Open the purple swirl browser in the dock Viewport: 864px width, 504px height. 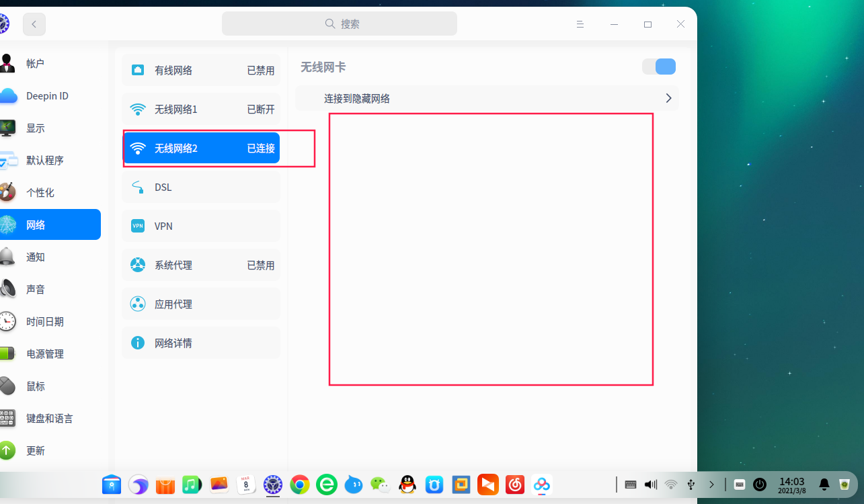(x=139, y=484)
